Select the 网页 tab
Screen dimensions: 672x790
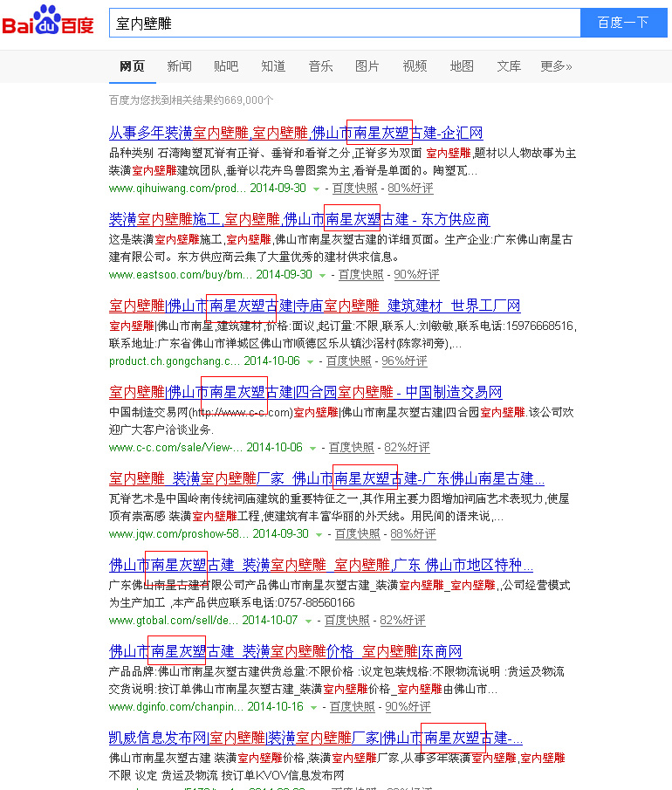click(x=133, y=66)
